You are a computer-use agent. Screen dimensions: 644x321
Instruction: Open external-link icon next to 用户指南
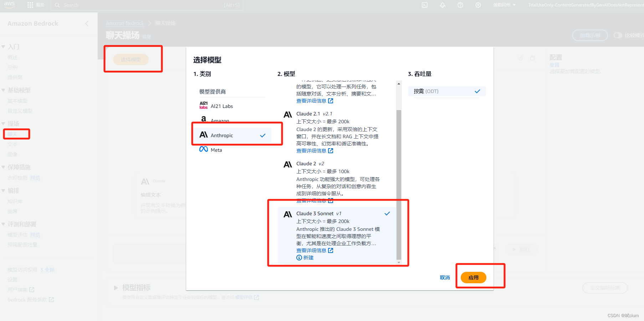[x=32, y=290]
